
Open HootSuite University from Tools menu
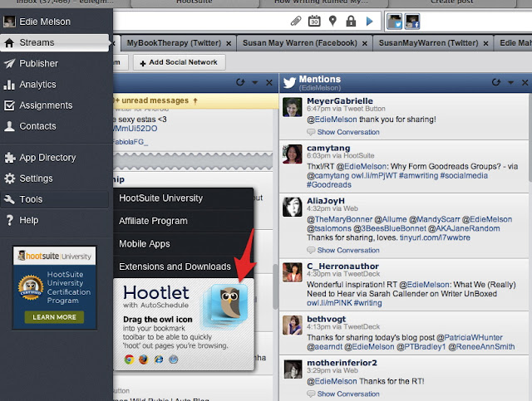pos(184,198)
